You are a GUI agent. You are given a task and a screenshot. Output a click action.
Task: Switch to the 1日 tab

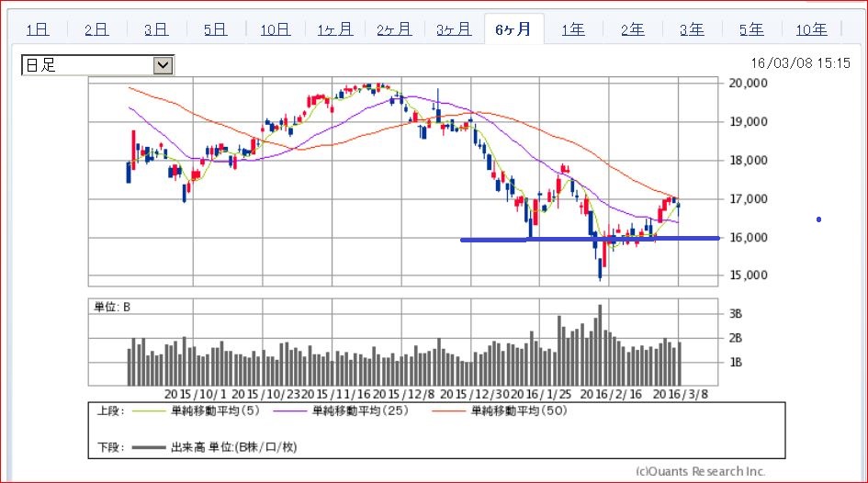(38, 29)
